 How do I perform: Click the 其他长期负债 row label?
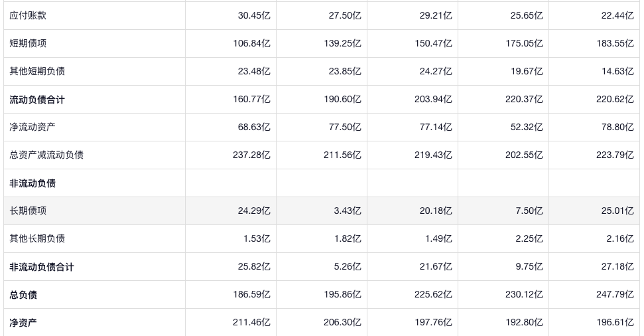pyautogui.click(x=37, y=238)
